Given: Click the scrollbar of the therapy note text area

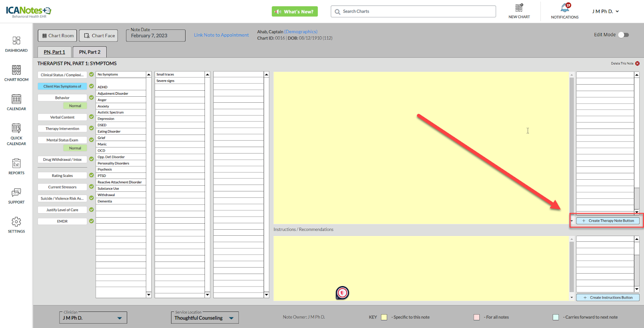Looking at the screenshot, I should click(x=572, y=147).
